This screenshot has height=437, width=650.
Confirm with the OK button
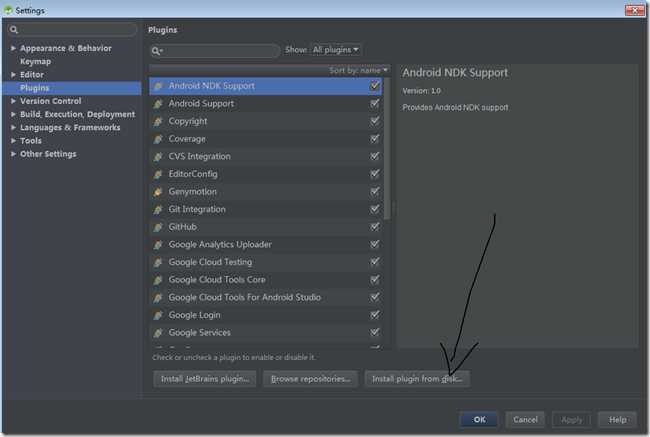[x=479, y=420]
